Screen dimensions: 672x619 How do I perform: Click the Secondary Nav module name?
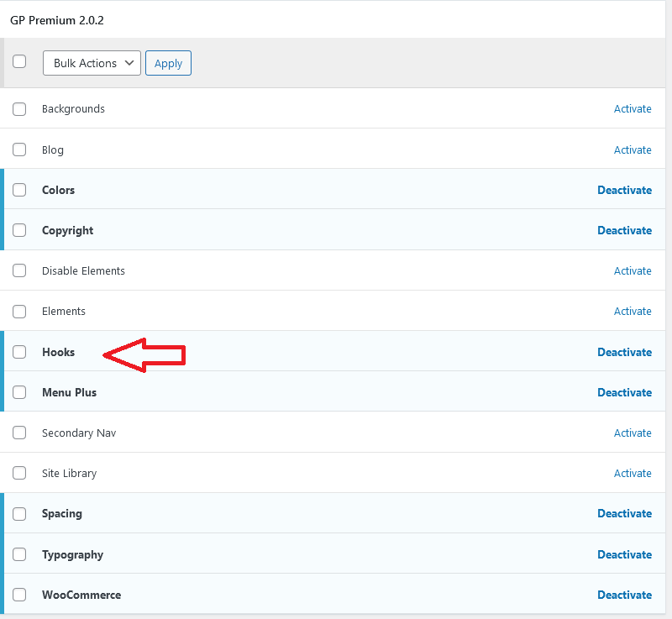pos(79,433)
